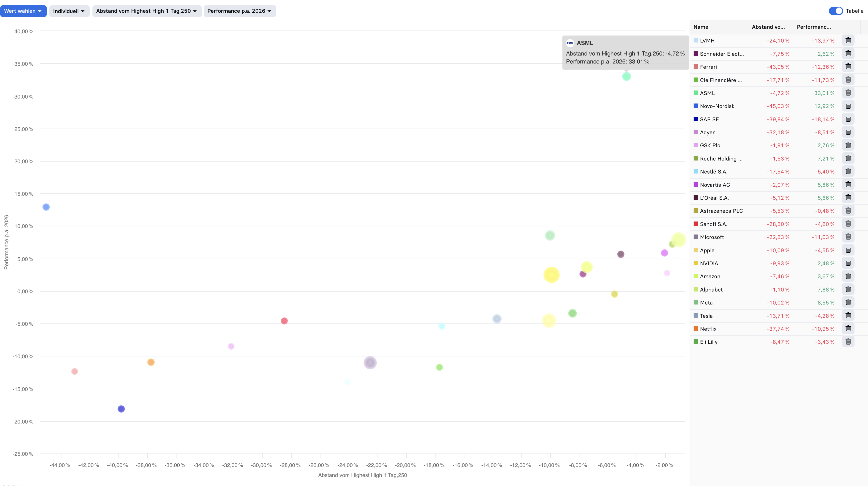Screen dimensions: 868x486
Task: Click trash icon next to ASML
Action: [848, 93]
